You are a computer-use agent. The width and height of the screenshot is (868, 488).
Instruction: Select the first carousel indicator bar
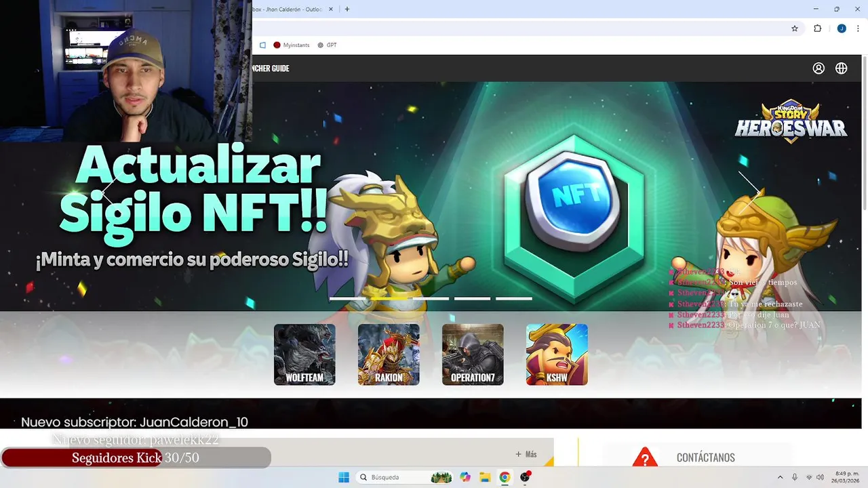click(348, 298)
